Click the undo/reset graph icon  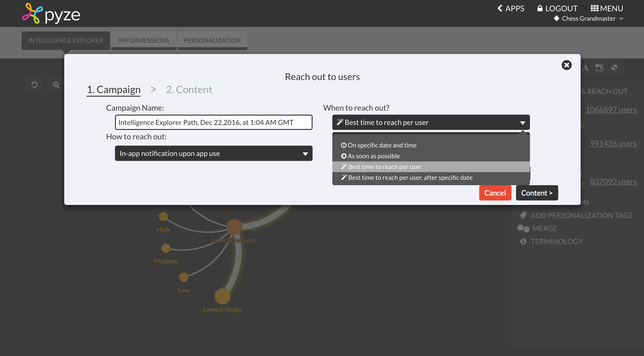35,85
